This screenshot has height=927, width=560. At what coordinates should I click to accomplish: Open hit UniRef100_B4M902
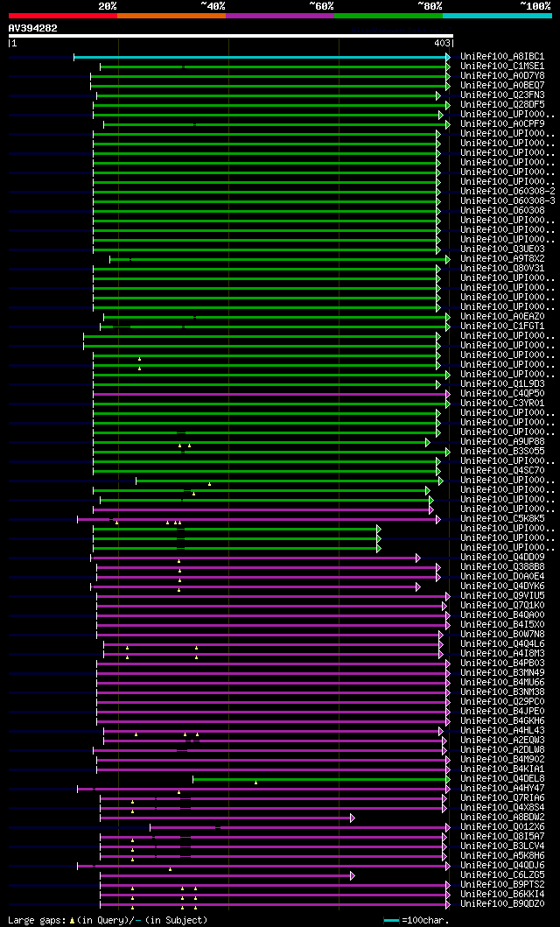[503, 760]
